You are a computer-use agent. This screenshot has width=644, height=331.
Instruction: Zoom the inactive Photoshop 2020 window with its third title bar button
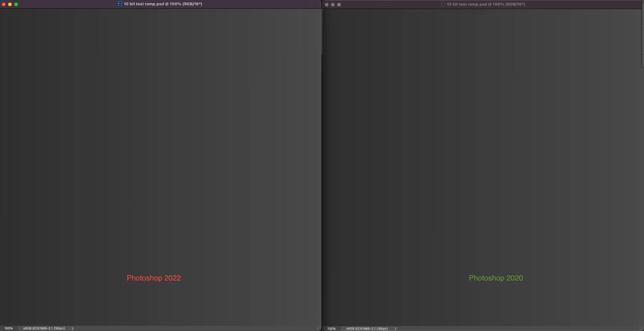pyautogui.click(x=339, y=5)
